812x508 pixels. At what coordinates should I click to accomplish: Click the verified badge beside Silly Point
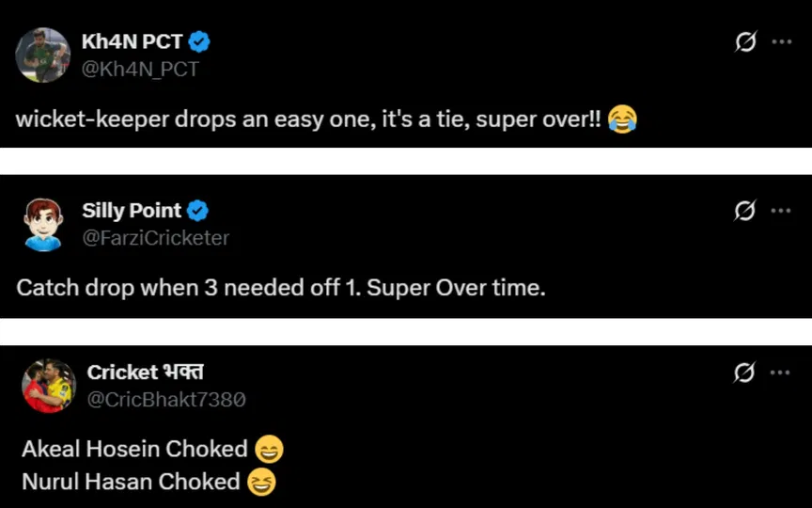point(197,211)
